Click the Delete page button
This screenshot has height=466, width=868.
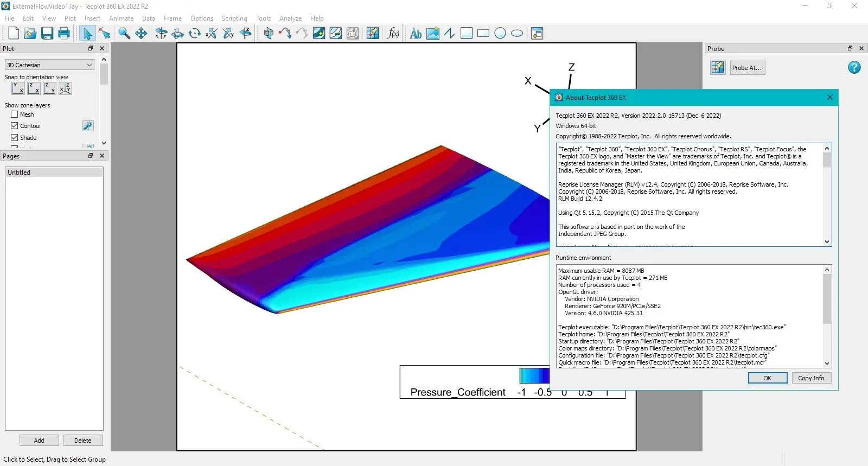click(x=83, y=441)
